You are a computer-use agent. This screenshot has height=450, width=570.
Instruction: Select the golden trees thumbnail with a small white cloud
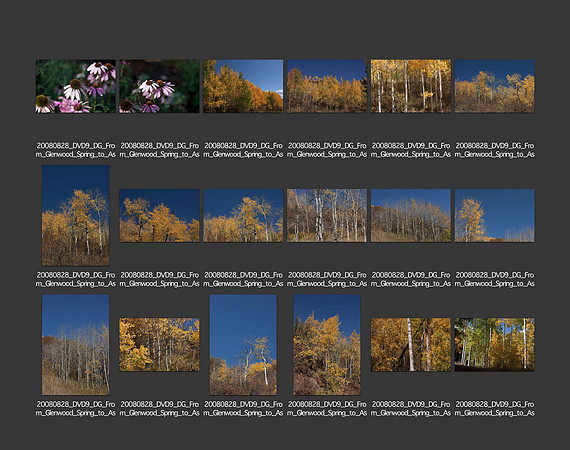tap(243, 86)
